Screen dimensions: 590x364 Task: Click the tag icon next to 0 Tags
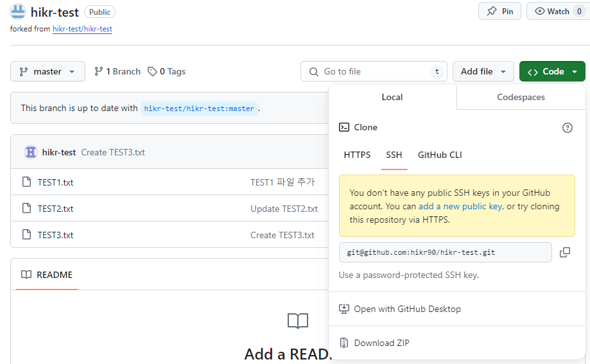[152, 71]
